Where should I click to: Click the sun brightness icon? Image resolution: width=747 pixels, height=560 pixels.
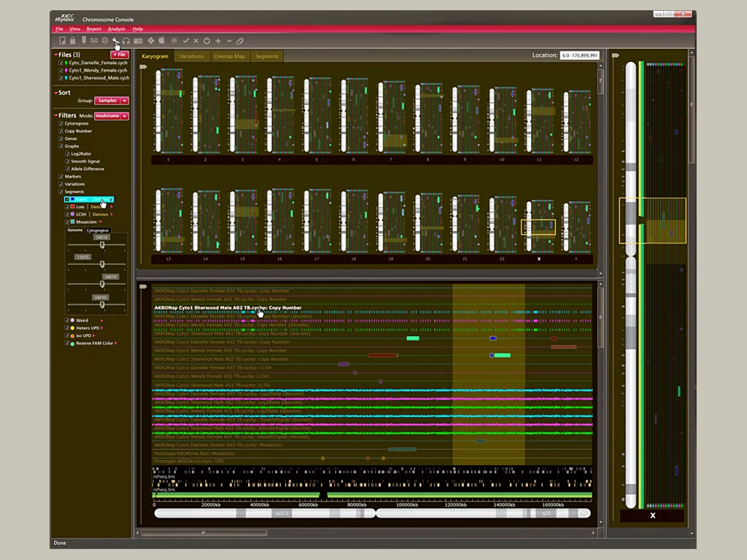(x=174, y=41)
